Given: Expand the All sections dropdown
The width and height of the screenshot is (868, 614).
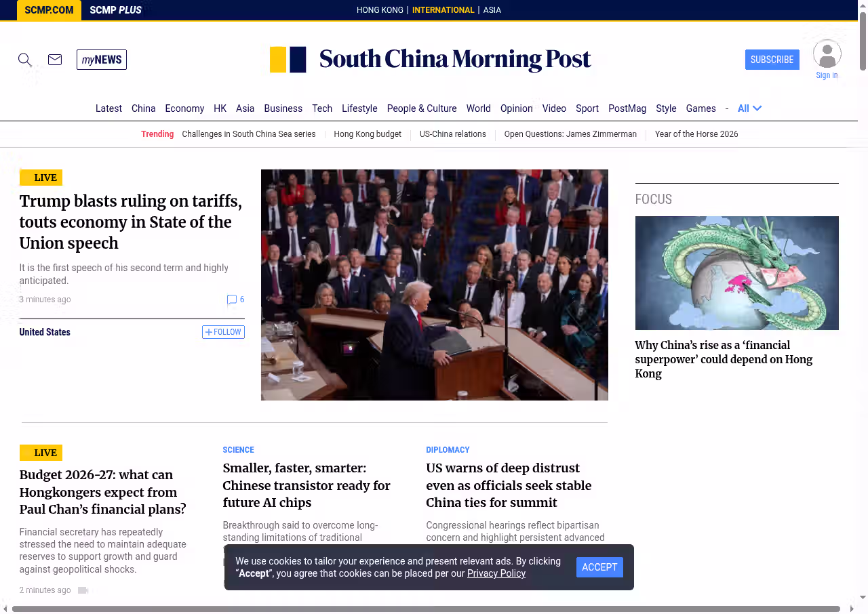Looking at the screenshot, I should [749, 108].
